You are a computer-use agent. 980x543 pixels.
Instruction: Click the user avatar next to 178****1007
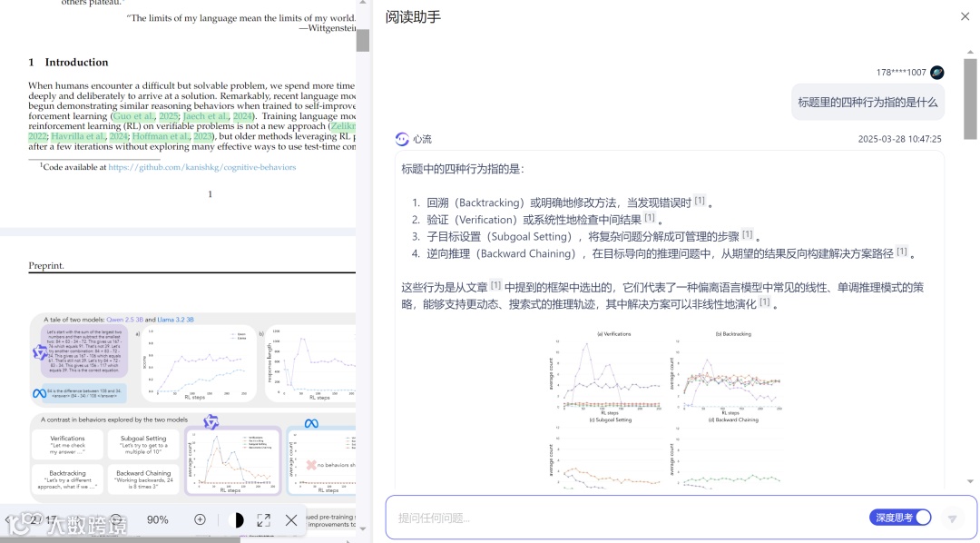coord(936,73)
